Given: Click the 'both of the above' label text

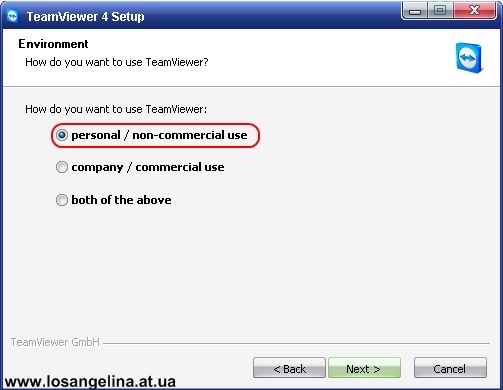Looking at the screenshot, I should [121, 200].
